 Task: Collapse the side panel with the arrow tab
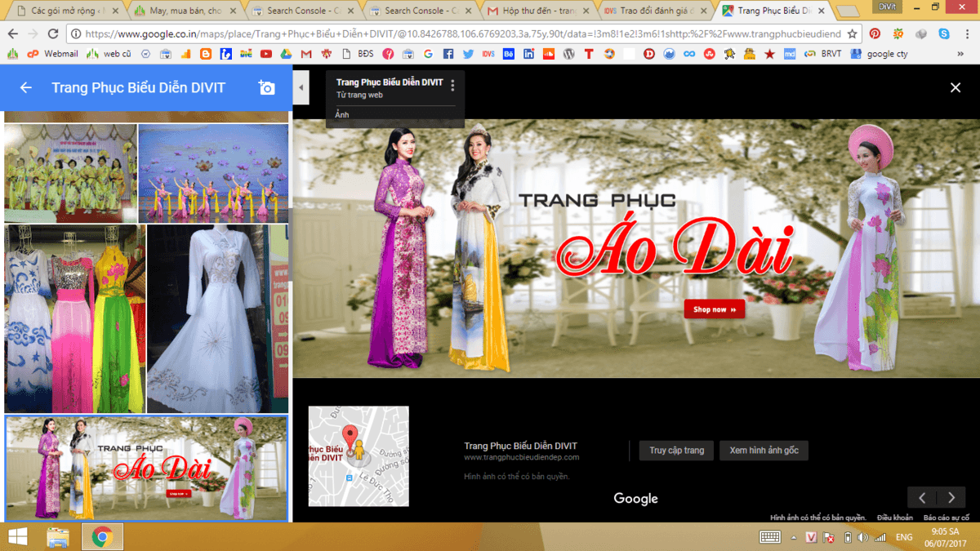301,87
